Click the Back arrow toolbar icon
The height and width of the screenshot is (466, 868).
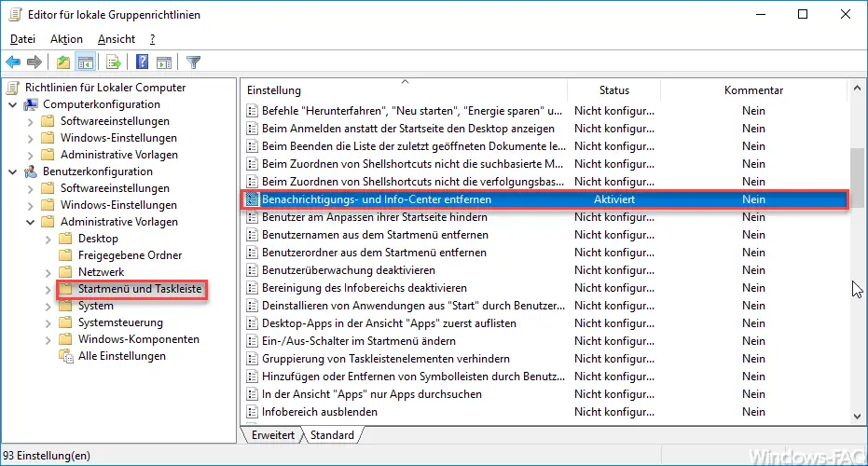click(13, 62)
